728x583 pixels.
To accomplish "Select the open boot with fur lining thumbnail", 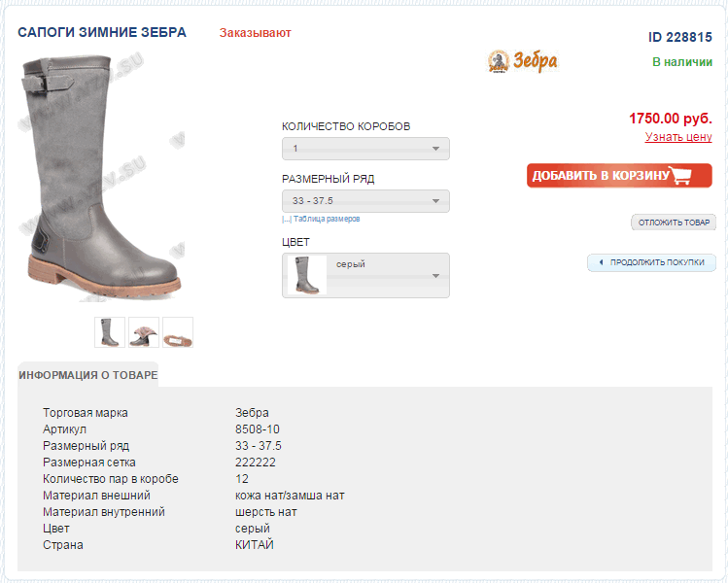I will point(144,332).
